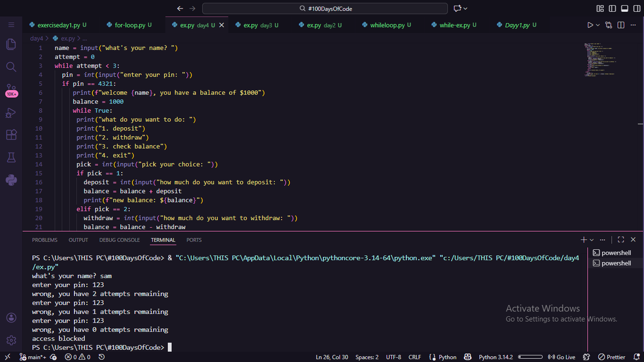Image resolution: width=644 pixels, height=362 pixels.
Task: Open the Manage gear menu
Action: [10, 339]
